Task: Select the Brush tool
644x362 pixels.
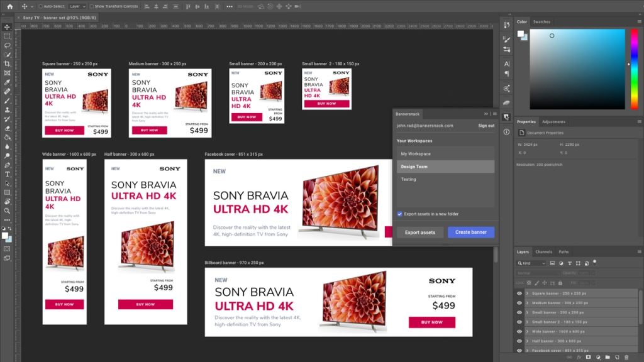Action: pos(7,101)
